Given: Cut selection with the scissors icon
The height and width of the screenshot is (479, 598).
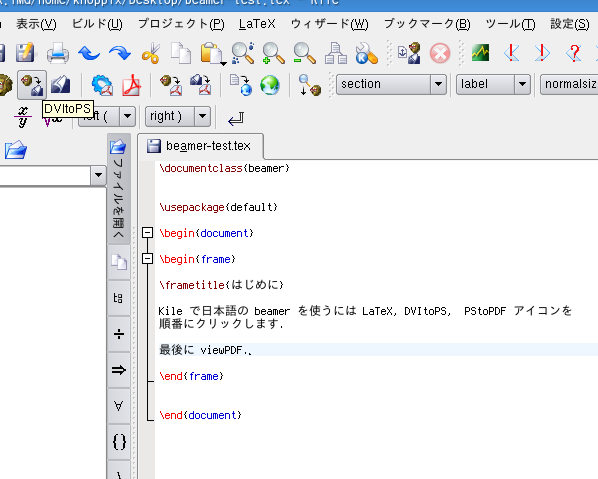Looking at the screenshot, I should coord(151,53).
